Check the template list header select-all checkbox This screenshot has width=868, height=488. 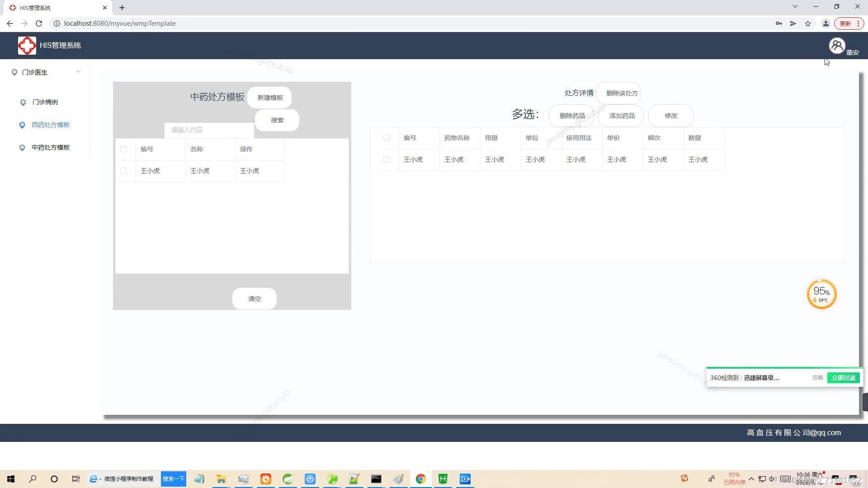click(123, 149)
